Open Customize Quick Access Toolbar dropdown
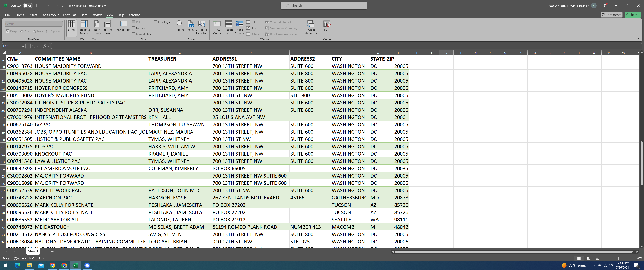Viewport: 644px width, 270px height. point(62,5)
